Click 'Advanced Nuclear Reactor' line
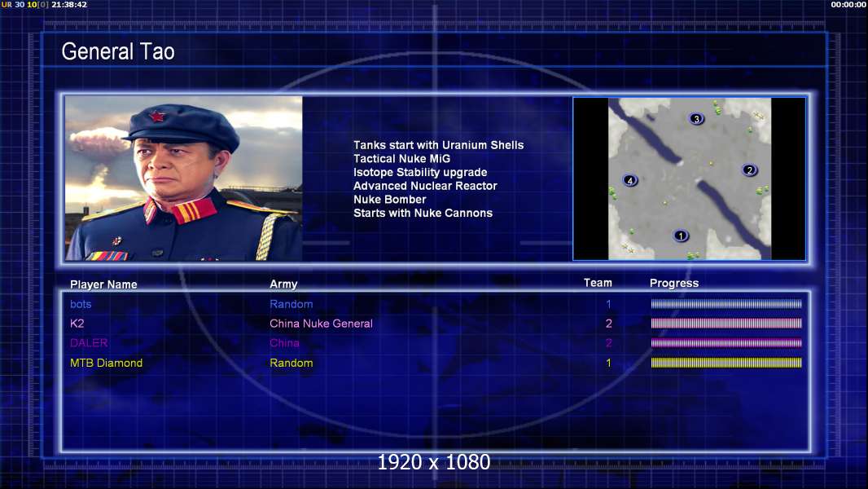 tap(425, 186)
